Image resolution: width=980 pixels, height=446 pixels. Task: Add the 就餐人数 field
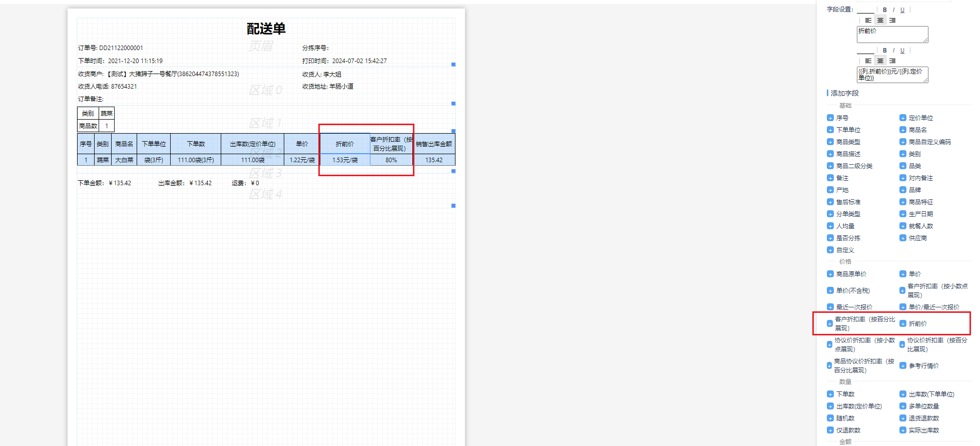click(903, 226)
